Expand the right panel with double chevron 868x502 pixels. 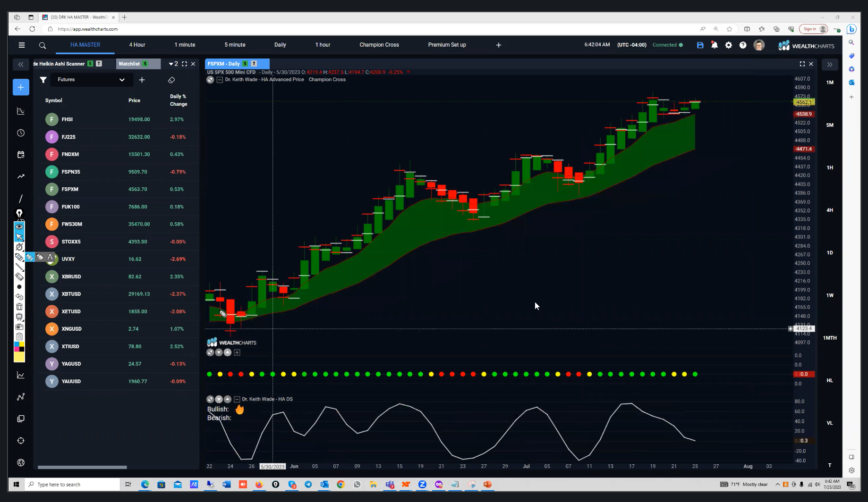[x=830, y=64]
